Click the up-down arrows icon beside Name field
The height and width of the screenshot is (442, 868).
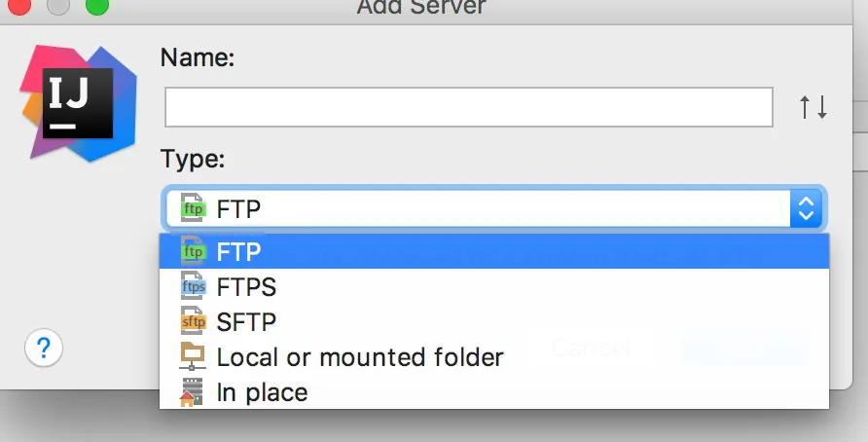814,107
